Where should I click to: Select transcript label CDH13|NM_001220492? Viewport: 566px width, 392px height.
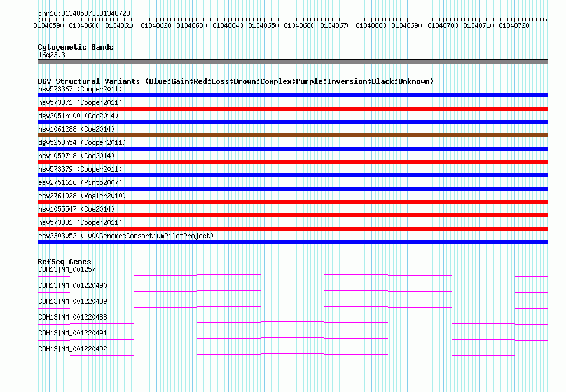(72, 349)
